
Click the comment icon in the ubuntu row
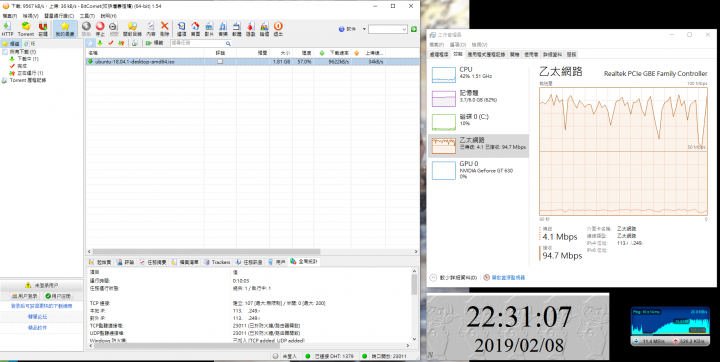click(220, 61)
